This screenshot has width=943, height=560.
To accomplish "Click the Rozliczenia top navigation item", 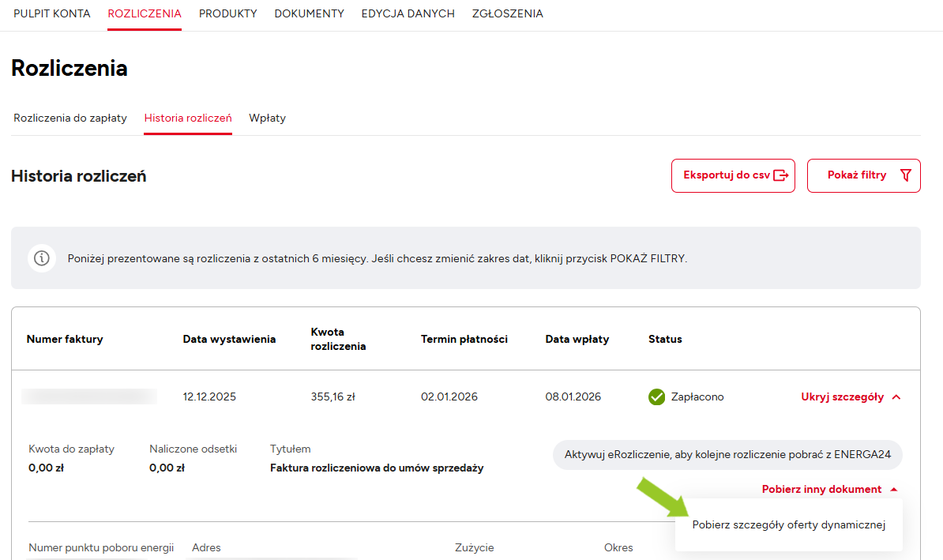I will 145,13.
